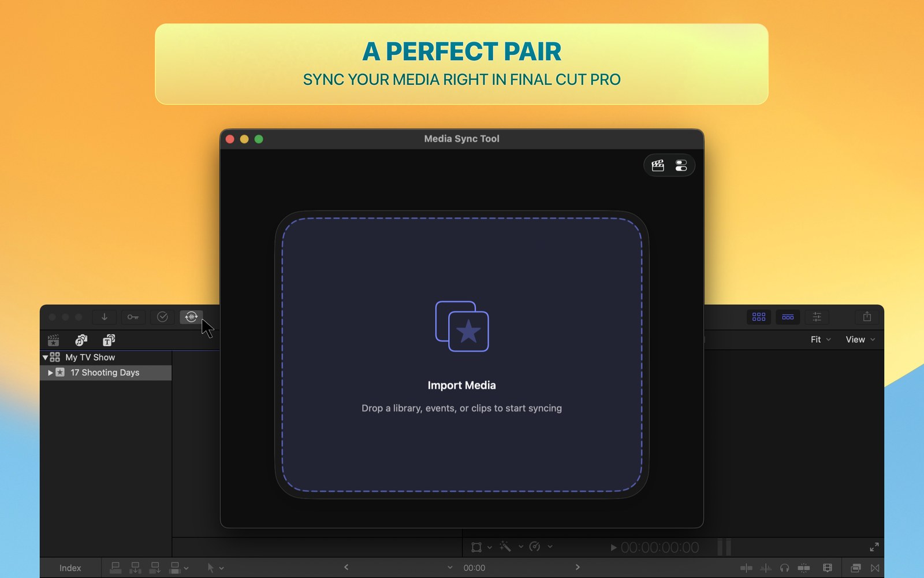This screenshot has width=924, height=578.
Task: Go back in timeline history
Action: pyautogui.click(x=346, y=567)
